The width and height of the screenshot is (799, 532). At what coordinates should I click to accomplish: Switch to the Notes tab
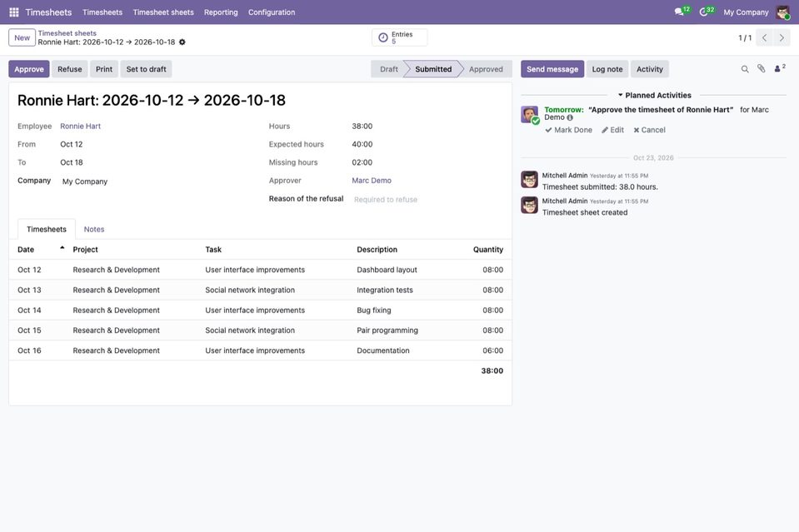click(94, 230)
